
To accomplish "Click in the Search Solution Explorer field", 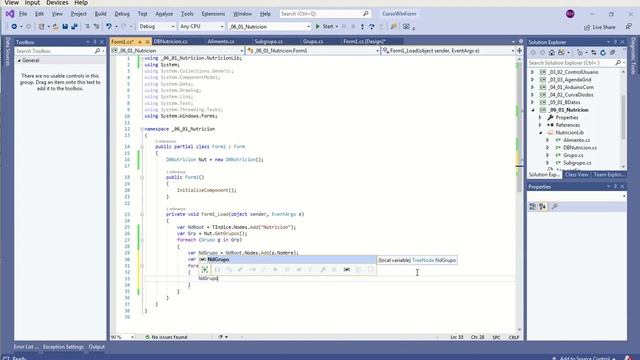I will pyautogui.click(x=571, y=63).
